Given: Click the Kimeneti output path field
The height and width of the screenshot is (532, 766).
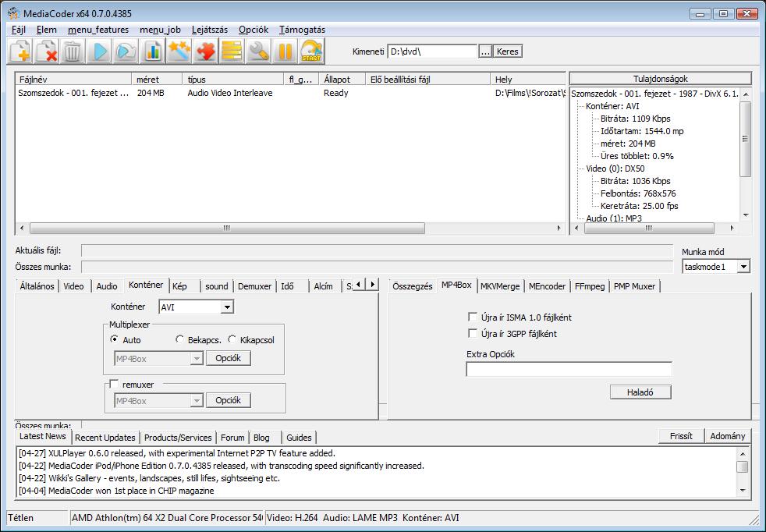Looking at the screenshot, I should coord(432,51).
